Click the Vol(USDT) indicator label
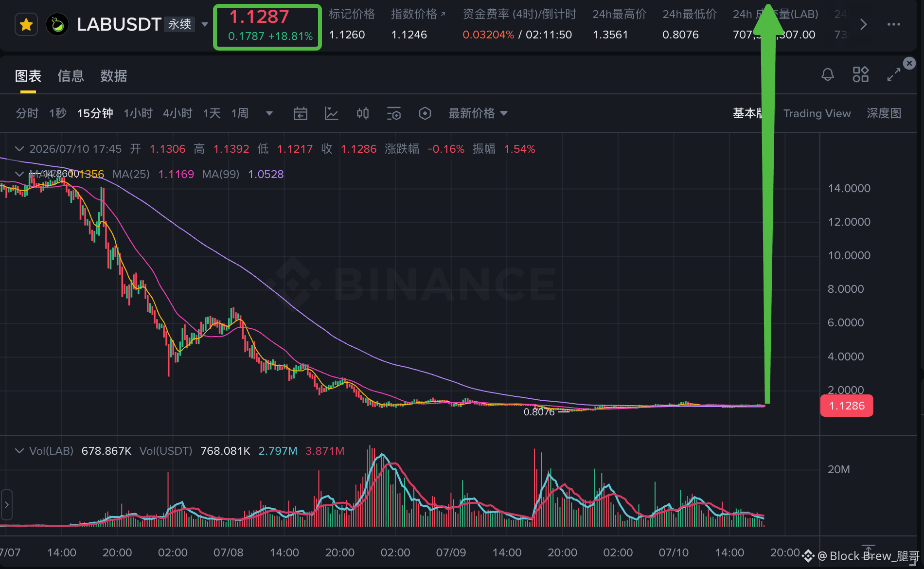 (x=166, y=451)
